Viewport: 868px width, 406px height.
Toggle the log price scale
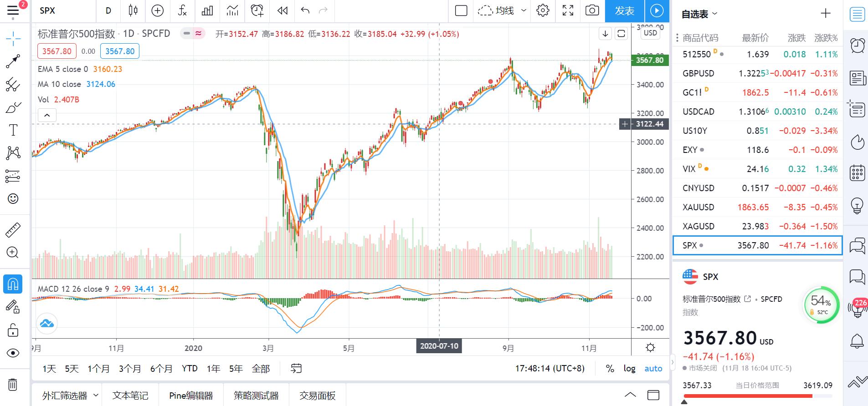click(629, 369)
